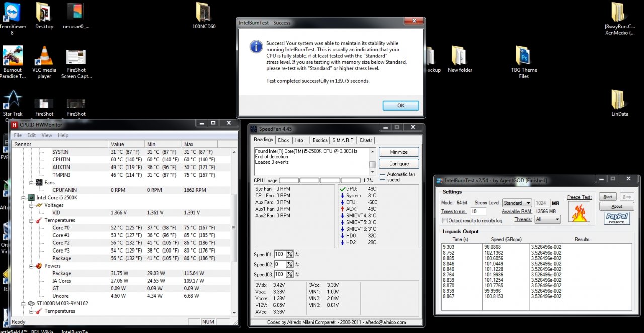The height and width of the screenshot is (333, 644).
Task: Click the Max column header in HWMonitor
Action: point(206,144)
